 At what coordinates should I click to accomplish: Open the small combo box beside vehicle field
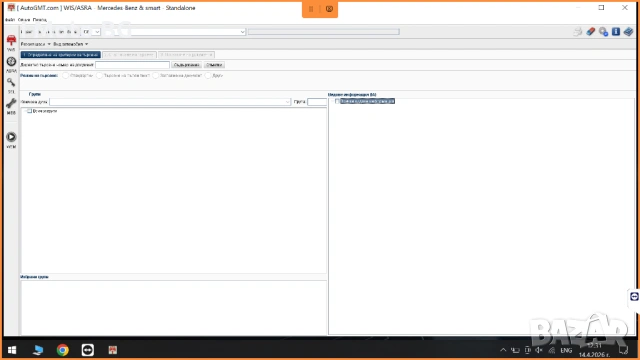[92, 32]
